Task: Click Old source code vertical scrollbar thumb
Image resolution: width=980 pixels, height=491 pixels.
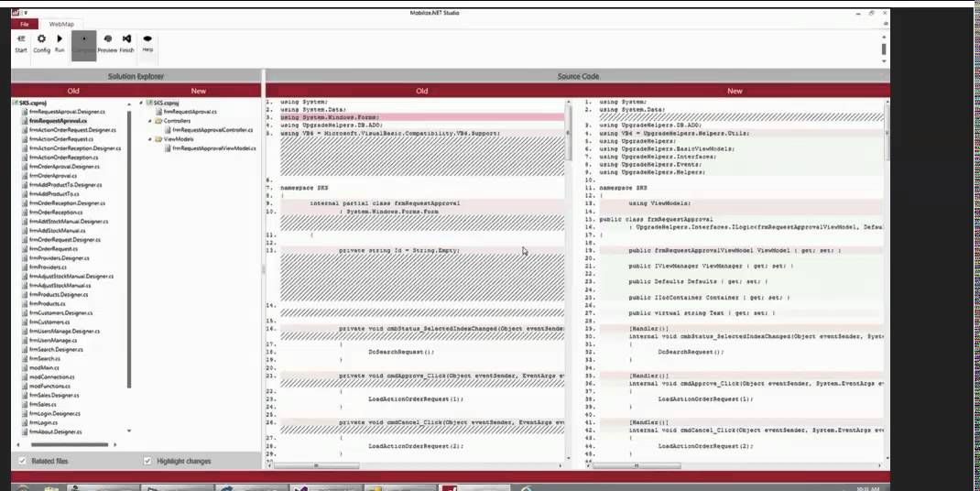Action: 568,132
